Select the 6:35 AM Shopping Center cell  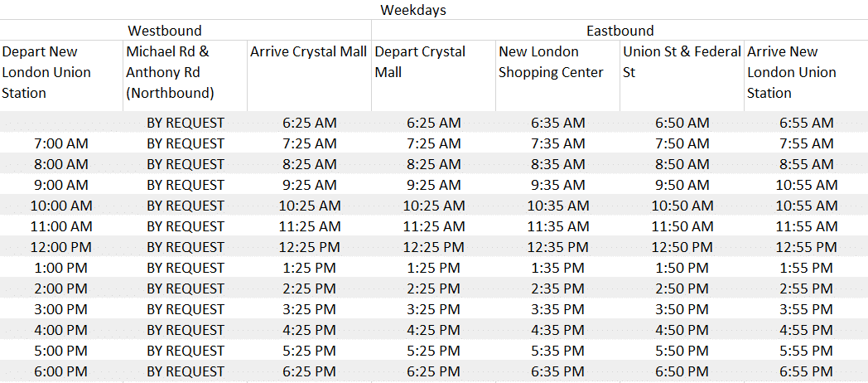click(x=557, y=123)
